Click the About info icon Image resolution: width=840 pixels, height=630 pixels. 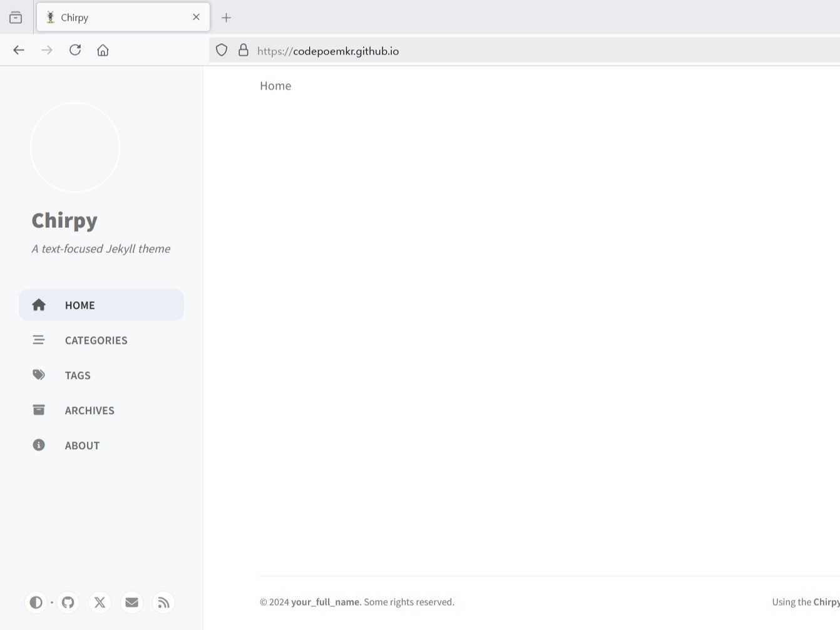(38, 445)
